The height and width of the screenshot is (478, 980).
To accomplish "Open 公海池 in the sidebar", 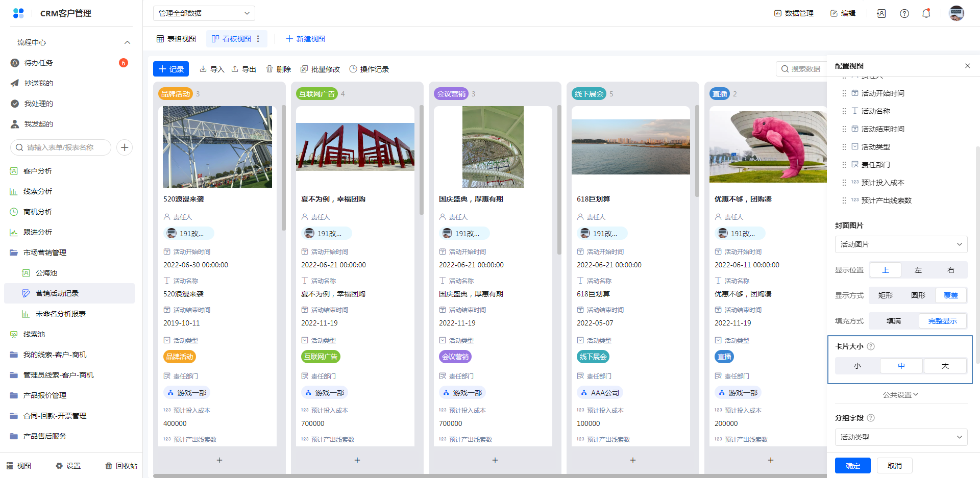I will coord(46,273).
